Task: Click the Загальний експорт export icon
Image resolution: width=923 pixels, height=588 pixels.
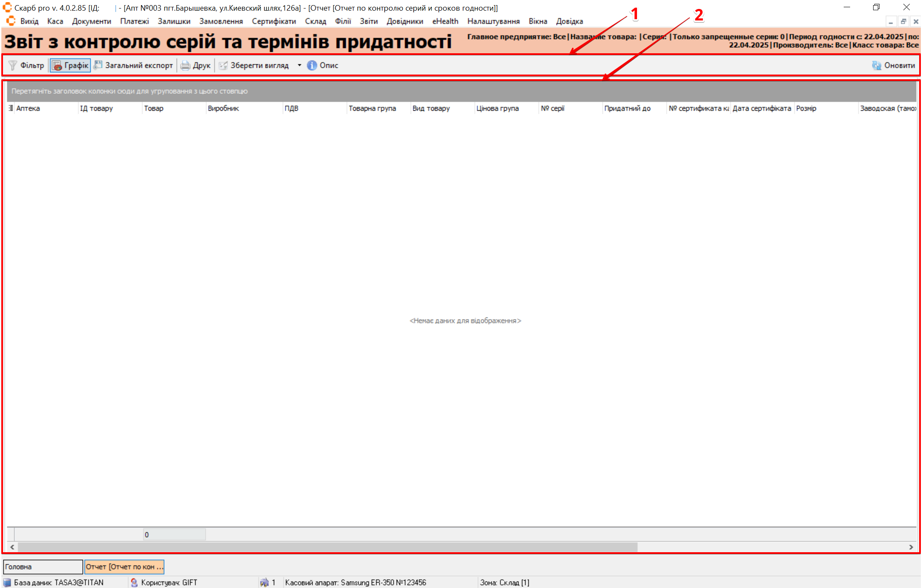Action: click(x=98, y=65)
